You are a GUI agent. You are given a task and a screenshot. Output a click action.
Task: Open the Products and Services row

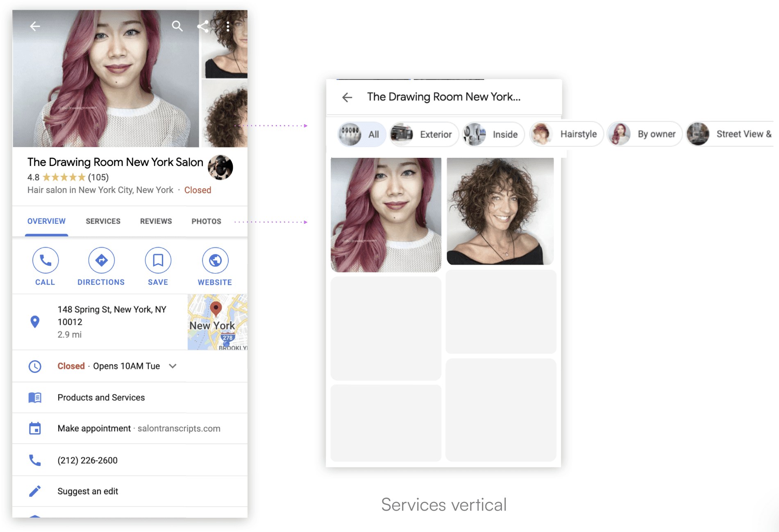(x=130, y=398)
